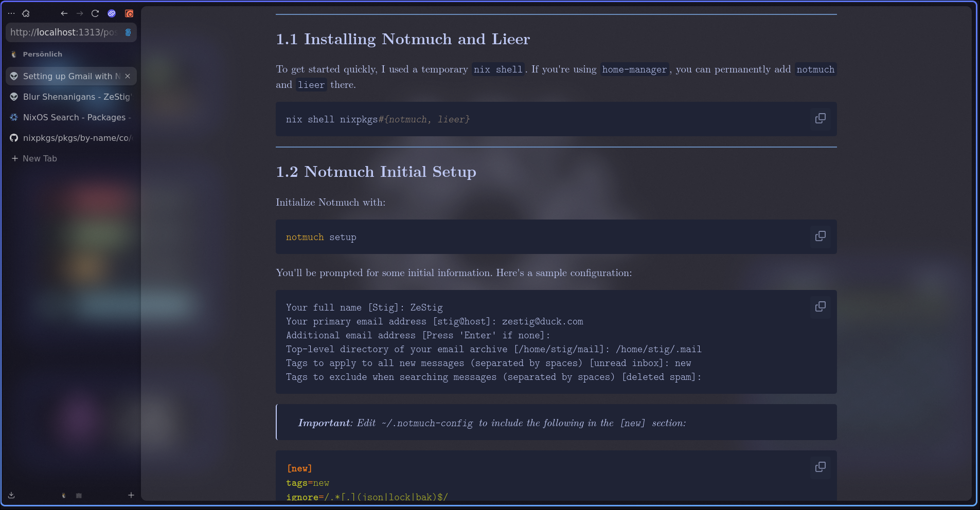Open site identity fingerprint icon in URL bar
Image resolution: width=980 pixels, height=510 pixels.
point(128,32)
